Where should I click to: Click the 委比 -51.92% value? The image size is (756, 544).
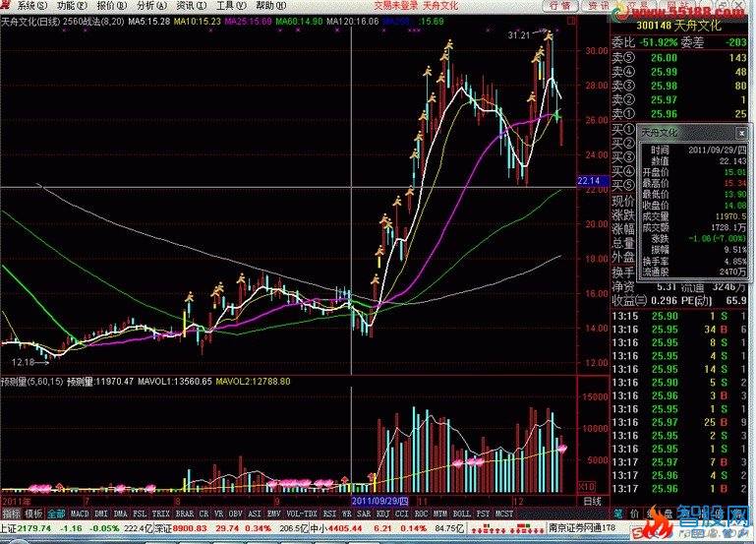tap(658, 42)
